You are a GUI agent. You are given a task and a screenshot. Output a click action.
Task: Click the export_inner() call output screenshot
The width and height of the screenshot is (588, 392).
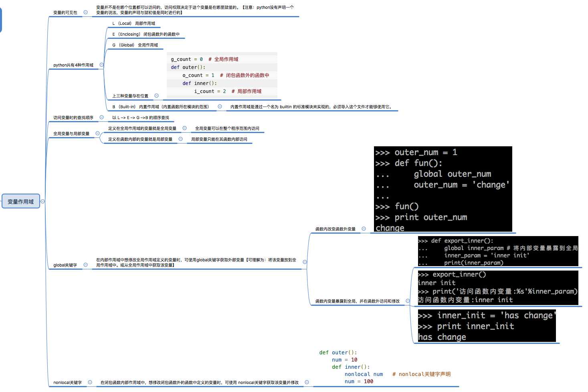click(x=498, y=288)
